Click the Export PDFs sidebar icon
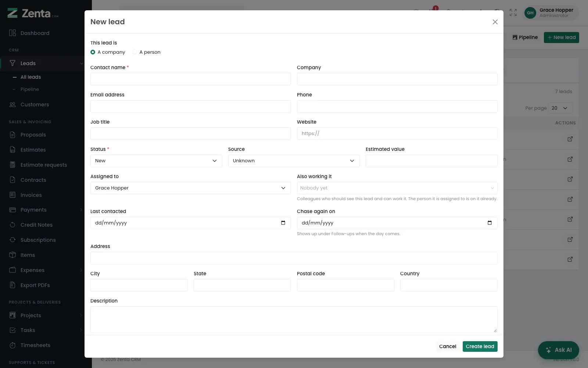The height and width of the screenshot is (368, 588). [12, 285]
